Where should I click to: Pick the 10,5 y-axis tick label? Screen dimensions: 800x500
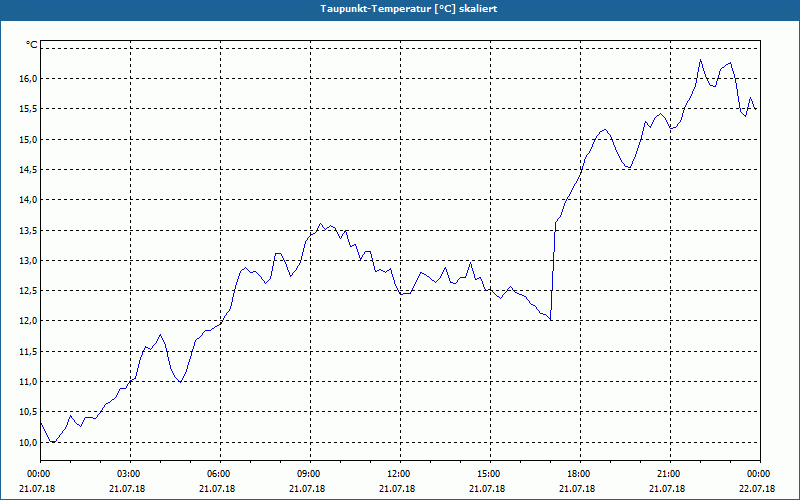point(29,412)
